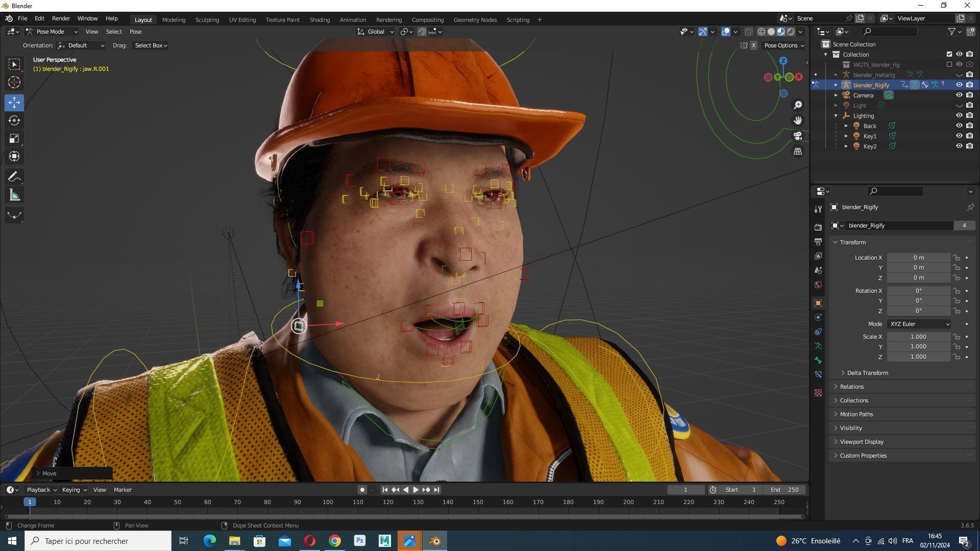Launch Blender from the Windows taskbar

pos(435,541)
